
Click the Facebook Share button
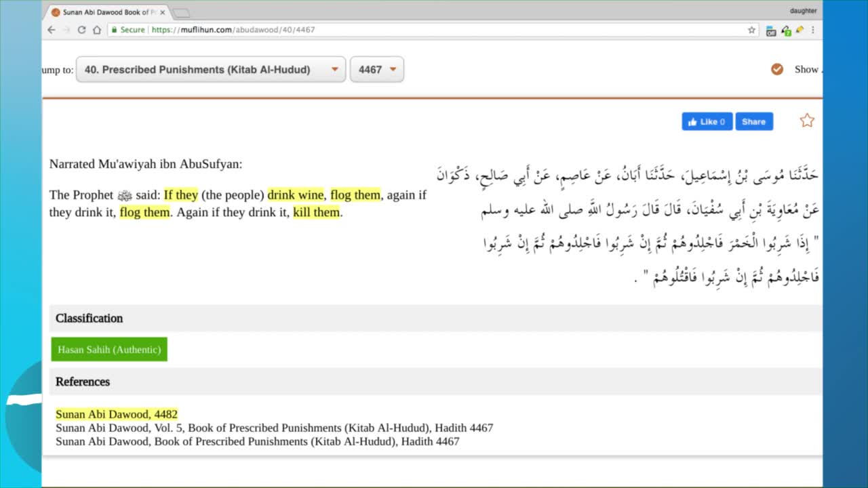tap(754, 121)
